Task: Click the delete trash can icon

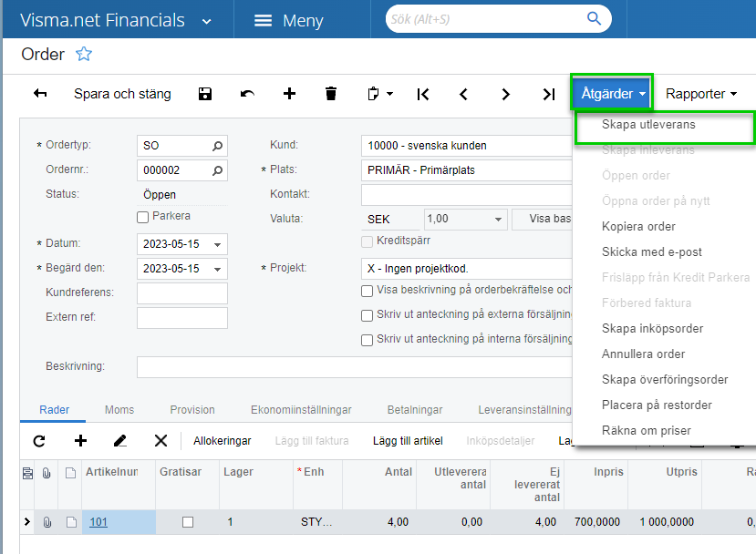Action: tap(331, 94)
